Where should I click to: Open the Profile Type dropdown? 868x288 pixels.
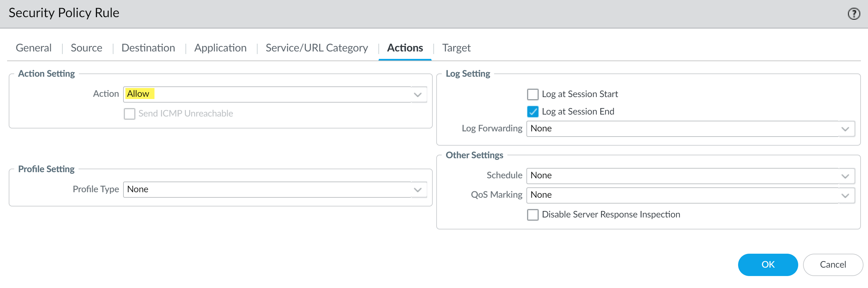pyautogui.click(x=418, y=190)
